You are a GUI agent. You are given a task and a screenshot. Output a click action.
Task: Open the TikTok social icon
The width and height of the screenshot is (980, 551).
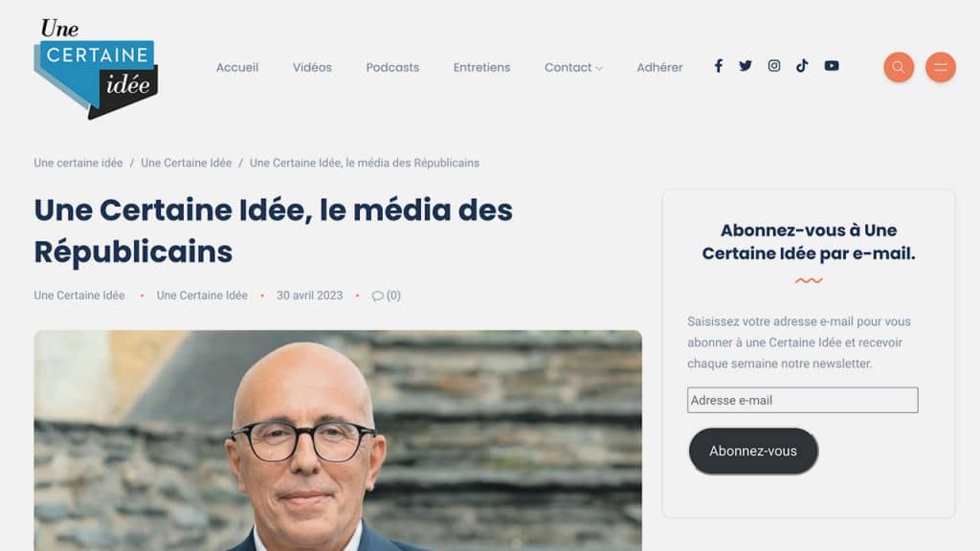802,66
